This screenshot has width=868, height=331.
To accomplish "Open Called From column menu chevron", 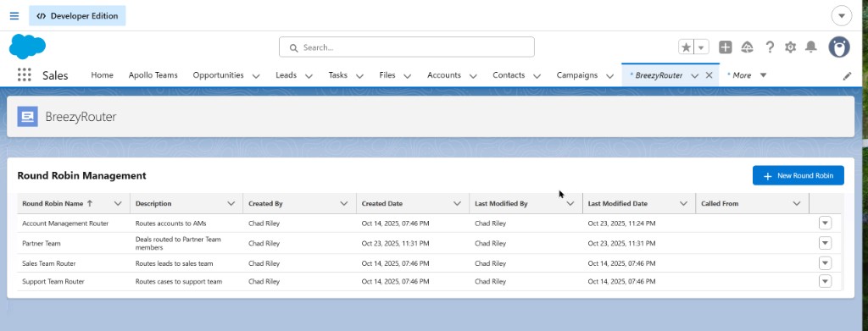I will [797, 203].
